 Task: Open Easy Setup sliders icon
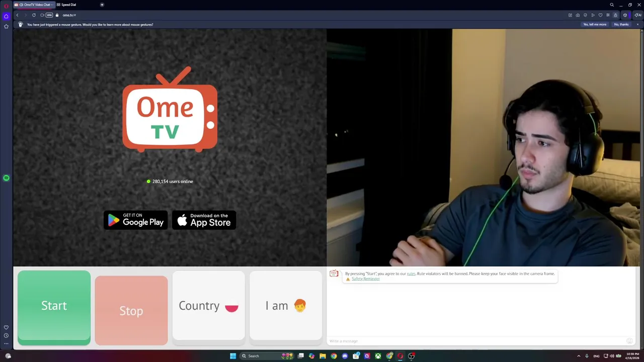coord(608,15)
